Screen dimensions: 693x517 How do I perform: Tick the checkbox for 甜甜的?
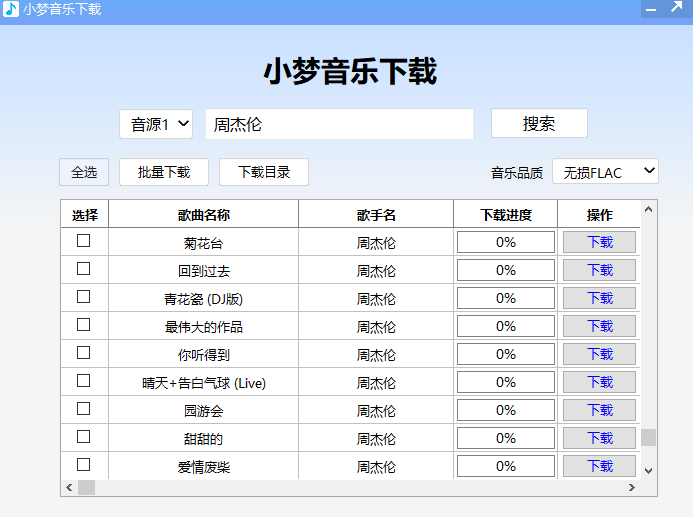click(x=84, y=437)
